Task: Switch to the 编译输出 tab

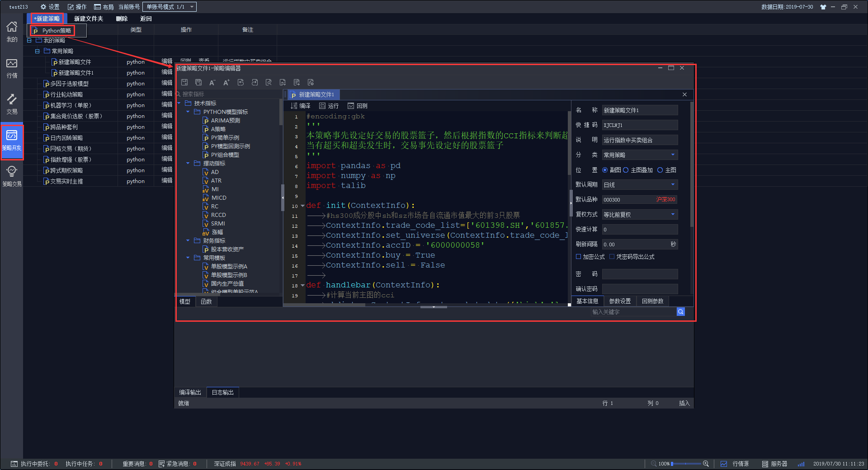Action: (190, 392)
